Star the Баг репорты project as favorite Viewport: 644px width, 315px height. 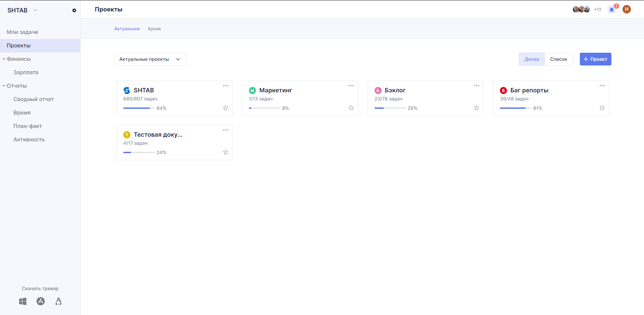(x=602, y=108)
